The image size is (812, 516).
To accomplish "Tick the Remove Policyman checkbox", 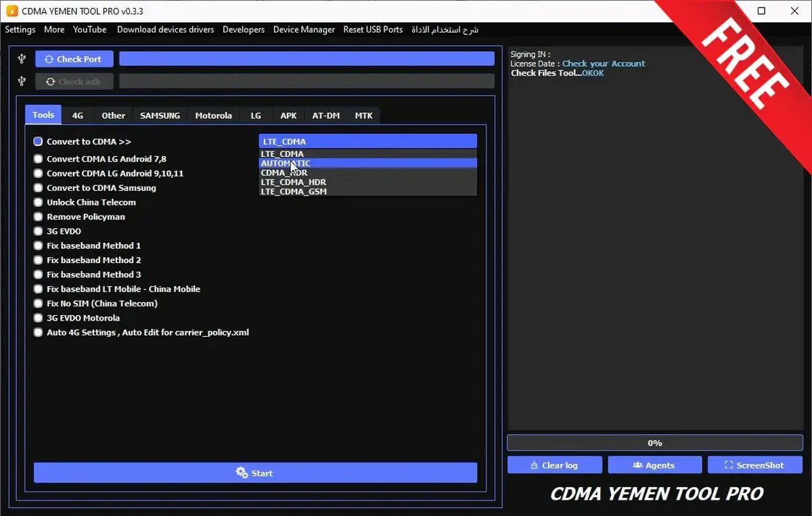I will coord(38,217).
